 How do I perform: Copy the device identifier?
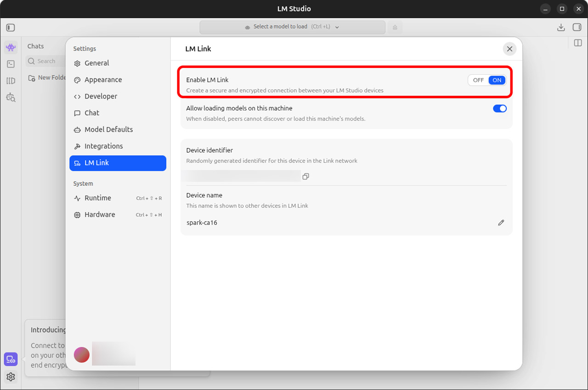[306, 176]
